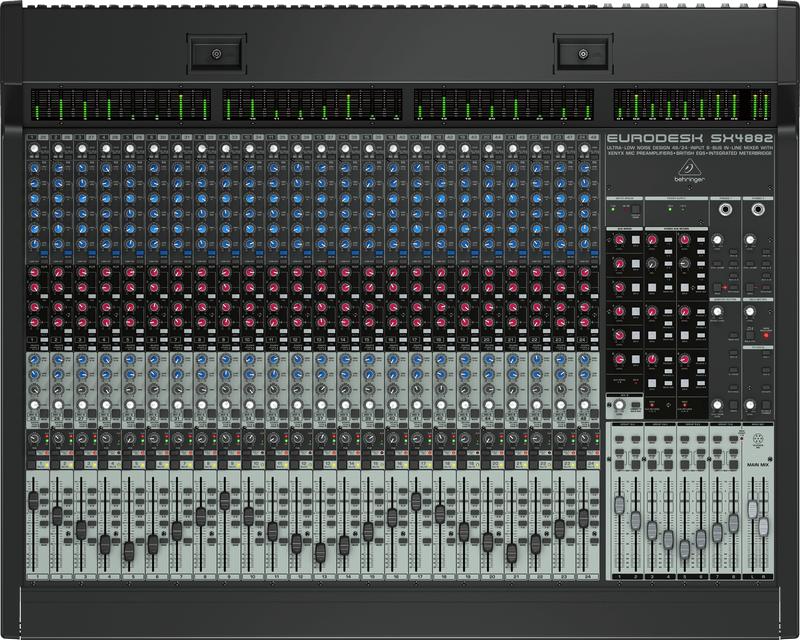Viewport: 800px width, 640px height.
Task: Click the channel 1 white gain knob
Action: (x=33, y=150)
